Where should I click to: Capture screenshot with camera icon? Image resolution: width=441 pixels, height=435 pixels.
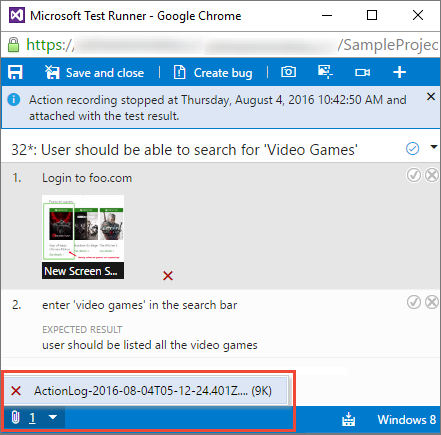point(288,72)
